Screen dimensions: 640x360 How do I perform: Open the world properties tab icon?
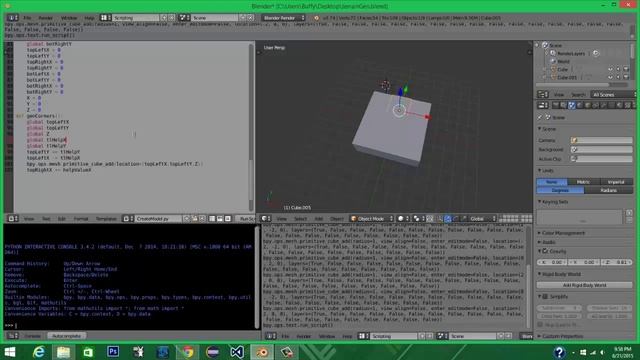[580, 105]
